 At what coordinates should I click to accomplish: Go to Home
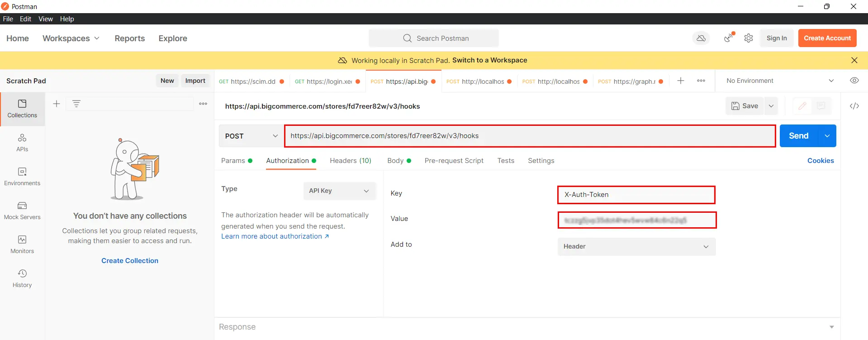tap(18, 38)
